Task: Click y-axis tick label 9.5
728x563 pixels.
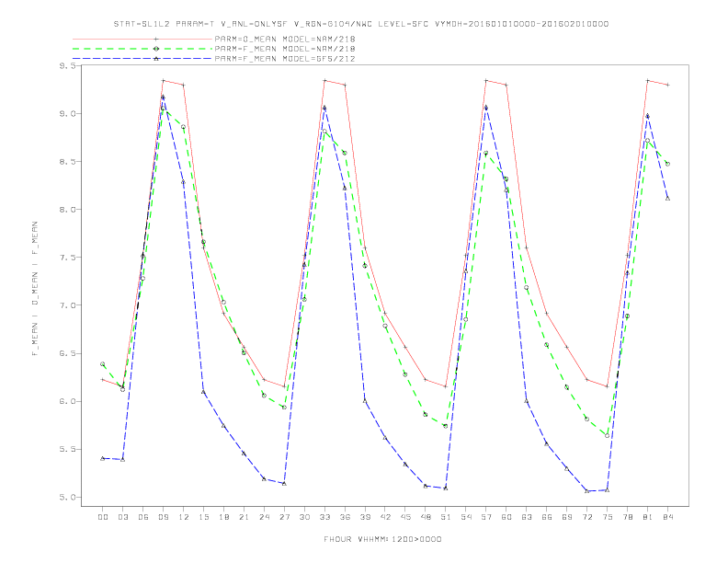Action: tap(66, 66)
